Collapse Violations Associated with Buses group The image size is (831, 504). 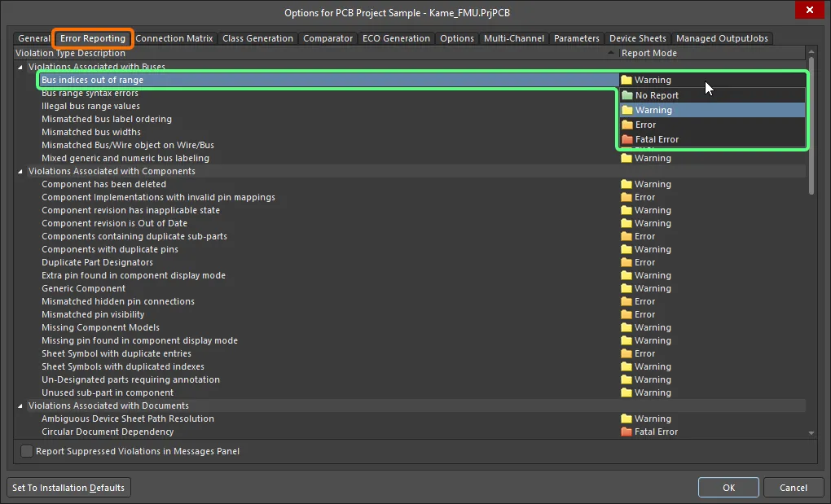pyautogui.click(x=20, y=68)
